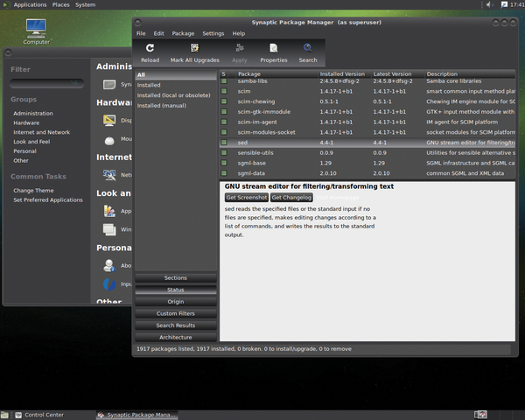Click the Apply toolbar icon

(x=240, y=48)
